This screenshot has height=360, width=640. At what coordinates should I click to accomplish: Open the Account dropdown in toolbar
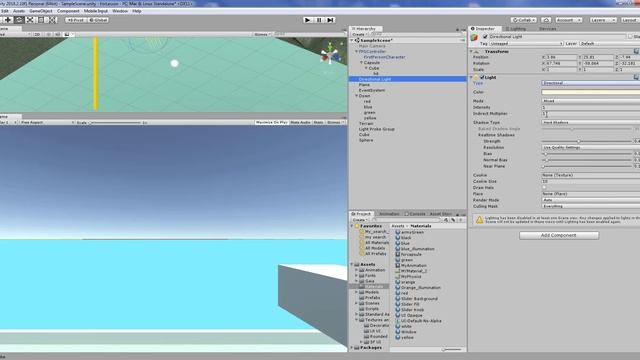click(x=568, y=20)
